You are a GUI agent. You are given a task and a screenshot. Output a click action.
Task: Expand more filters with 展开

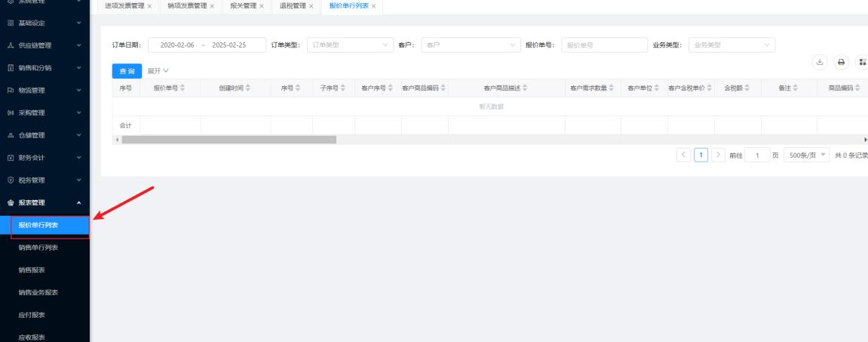pyautogui.click(x=158, y=71)
